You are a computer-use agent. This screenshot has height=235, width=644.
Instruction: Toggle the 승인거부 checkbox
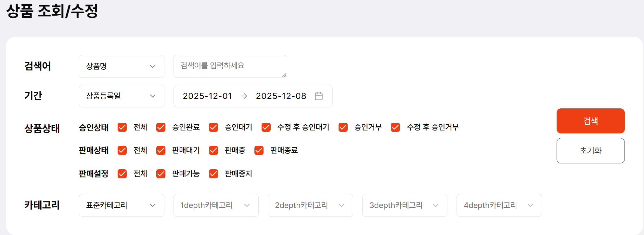point(343,127)
